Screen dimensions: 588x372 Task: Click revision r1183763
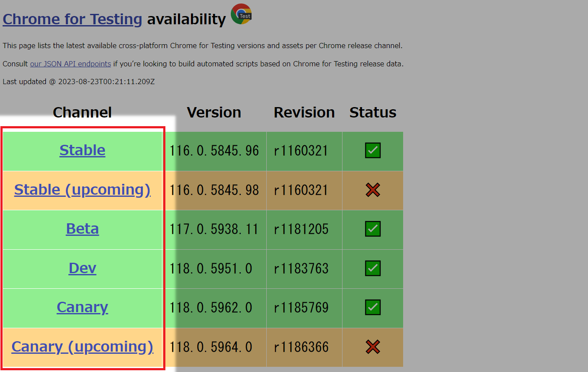pyautogui.click(x=301, y=268)
